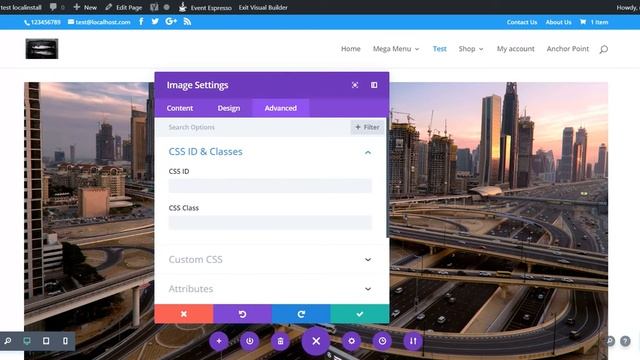Open My account menu link
Viewport: 640px width, 360px height.
(516, 49)
